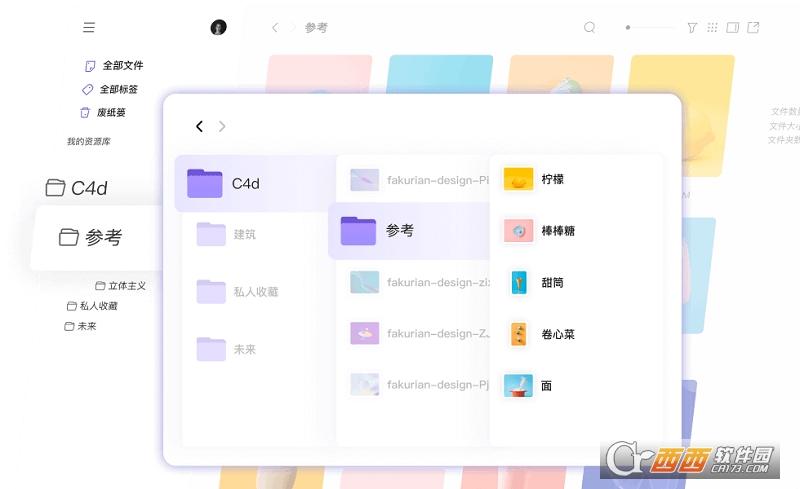Select the 参考 folder in the sidebar
The height and width of the screenshot is (489, 800).
pyautogui.click(x=90, y=237)
